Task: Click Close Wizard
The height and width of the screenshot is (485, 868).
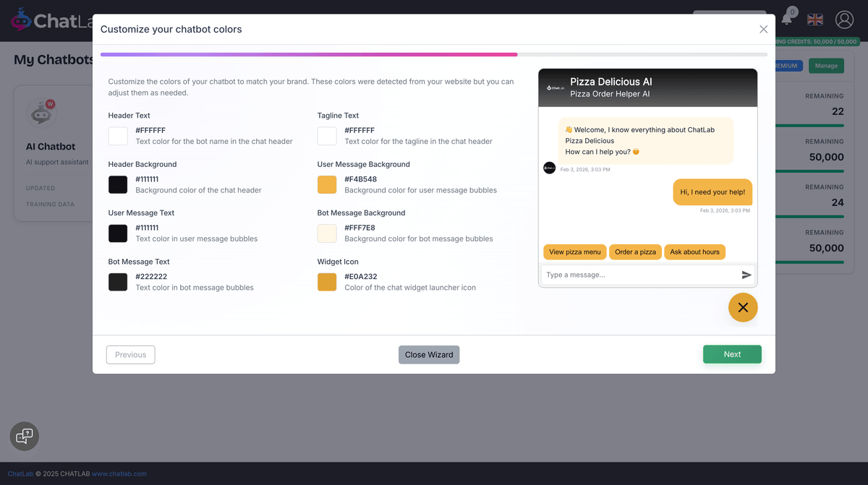Action: [x=428, y=354]
